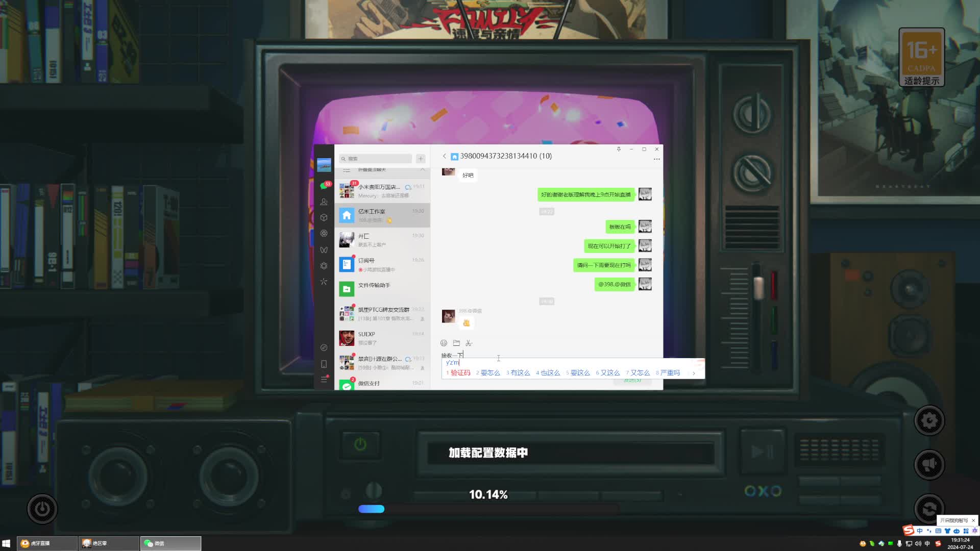Open the WeChat Contacts sidebar icon

click(x=324, y=202)
